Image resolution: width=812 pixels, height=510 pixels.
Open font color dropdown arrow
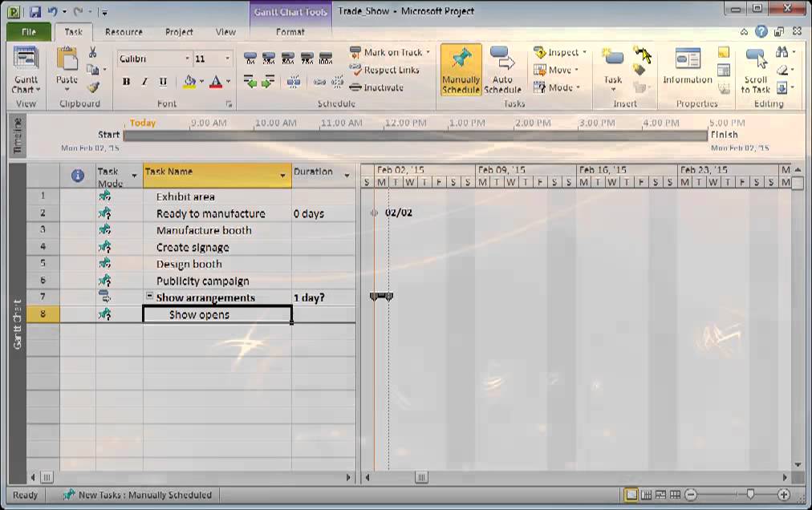[228, 82]
